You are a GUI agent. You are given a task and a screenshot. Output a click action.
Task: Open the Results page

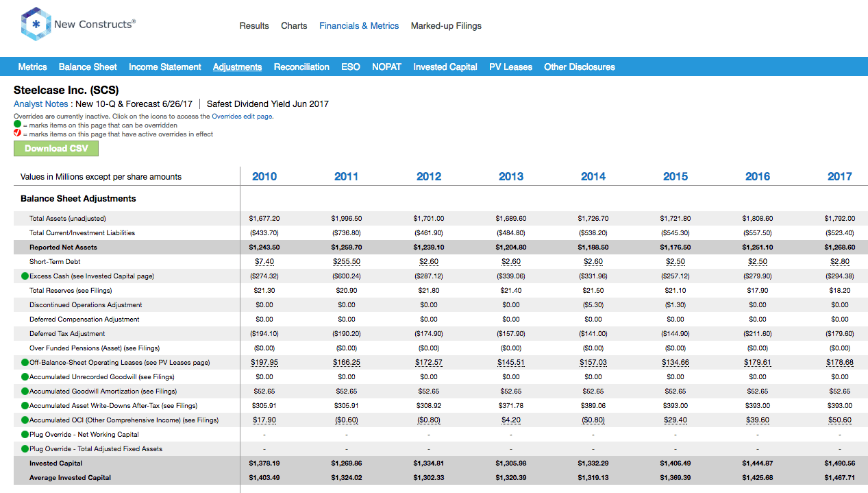254,26
